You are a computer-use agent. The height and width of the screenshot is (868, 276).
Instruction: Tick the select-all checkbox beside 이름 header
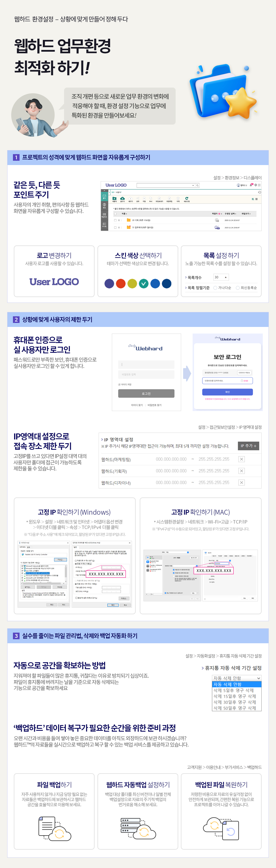pyautogui.click(x=115, y=214)
